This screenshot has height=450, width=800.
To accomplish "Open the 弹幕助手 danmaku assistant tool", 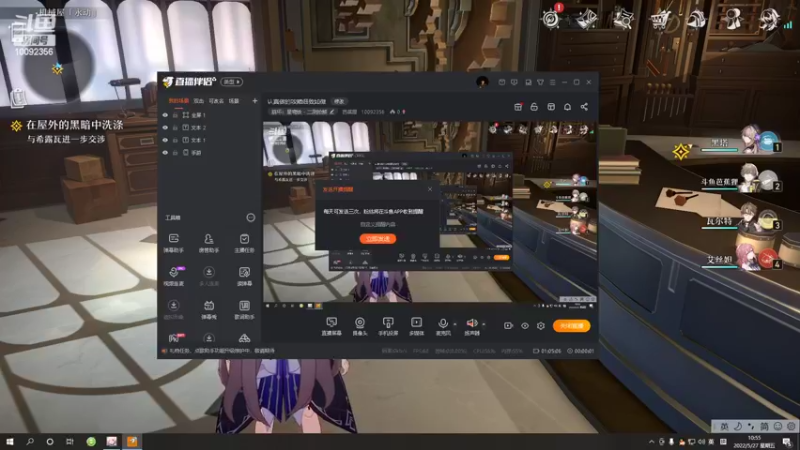I will 173,243.
